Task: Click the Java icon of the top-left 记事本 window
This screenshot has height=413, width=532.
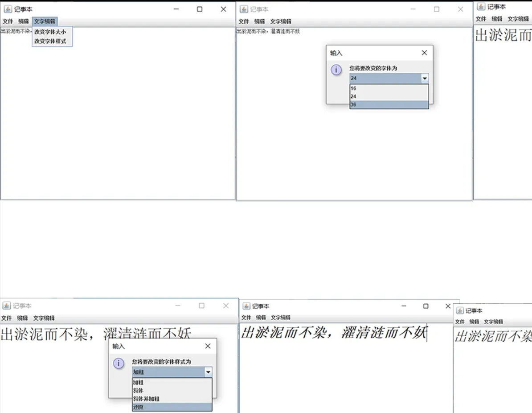Action: pos(8,9)
